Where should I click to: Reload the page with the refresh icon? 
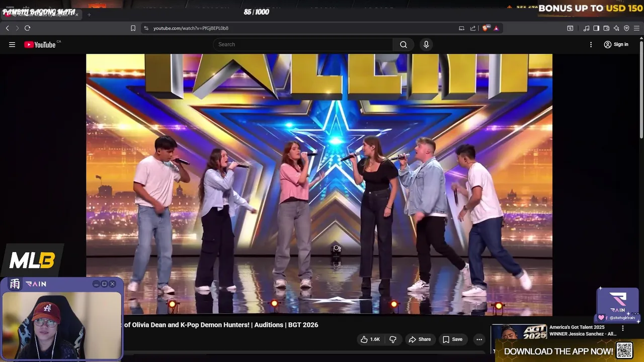coord(28,28)
